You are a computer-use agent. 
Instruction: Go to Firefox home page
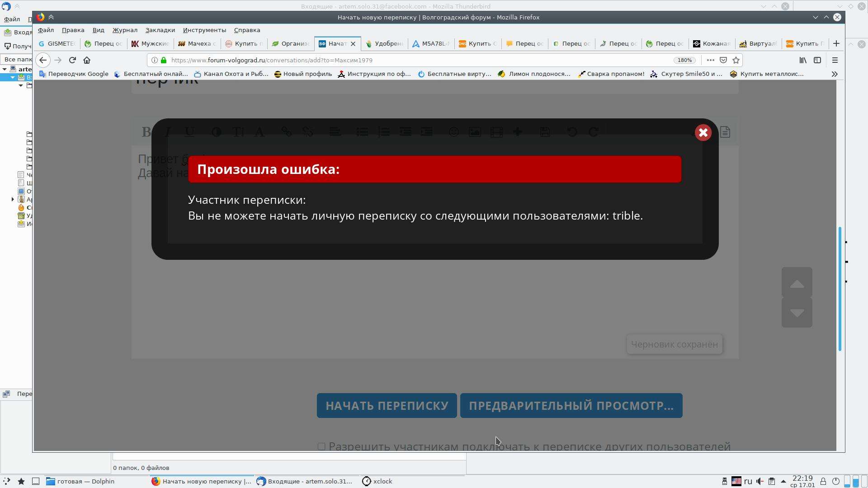[87, 60]
